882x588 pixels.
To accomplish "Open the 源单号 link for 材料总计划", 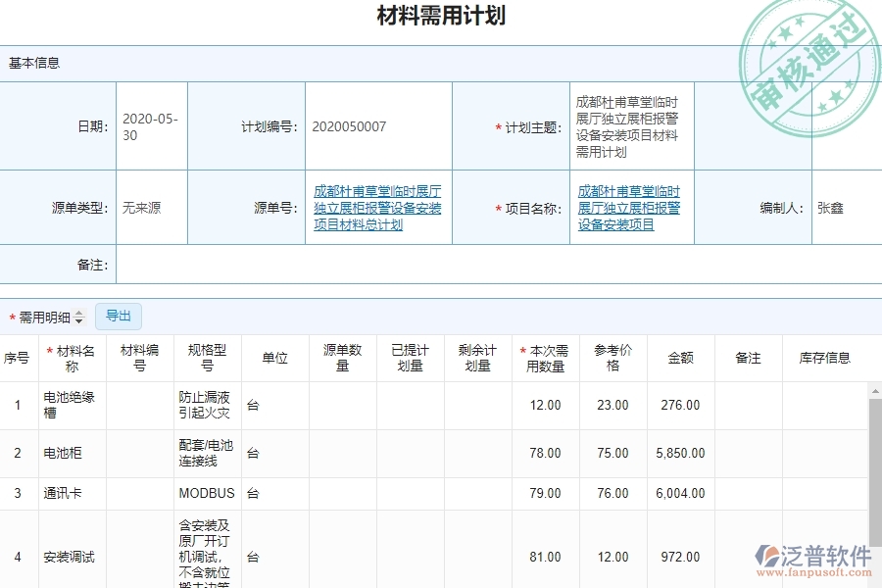I will [377, 207].
